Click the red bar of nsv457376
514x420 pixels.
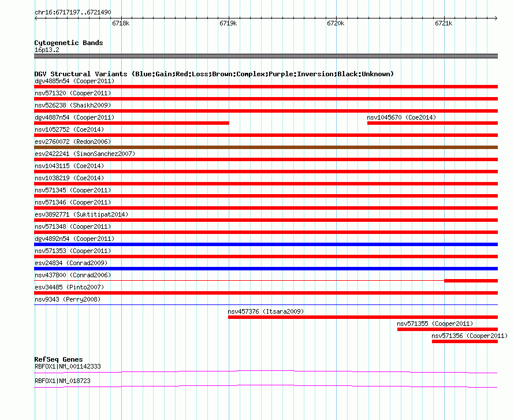pyautogui.click(x=363, y=317)
